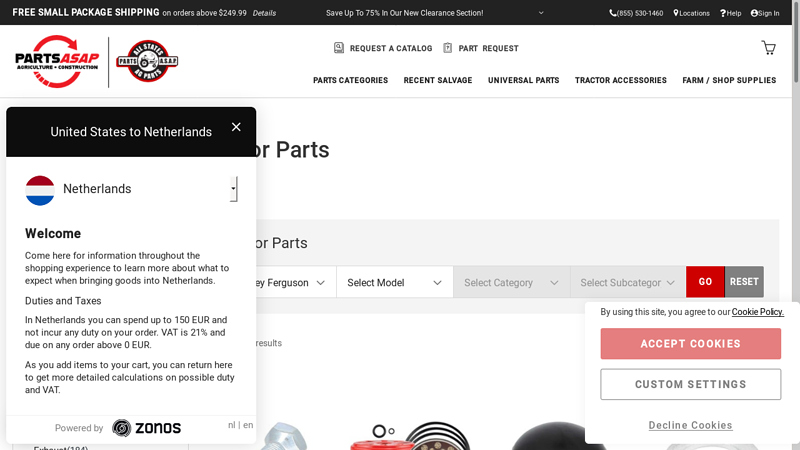The width and height of the screenshot is (800, 450).
Task: Open the Parts Categories menu
Action: pos(350,80)
